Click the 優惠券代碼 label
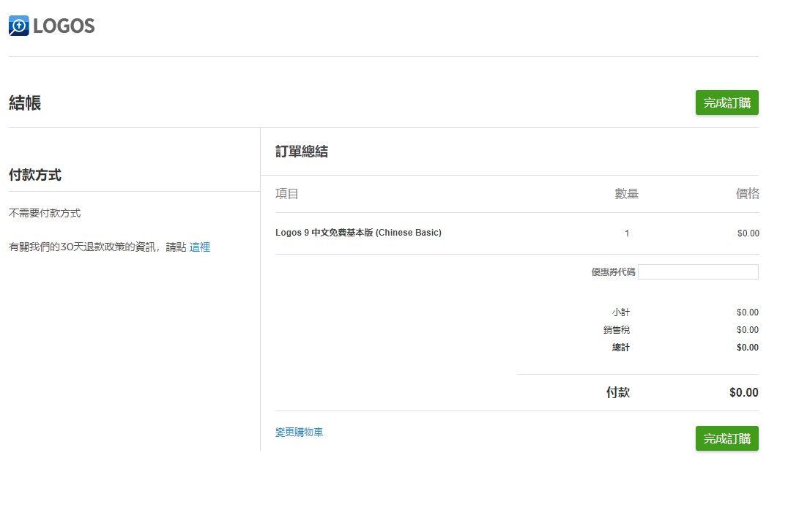Screen dimensions: 788x532 click(613, 271)
